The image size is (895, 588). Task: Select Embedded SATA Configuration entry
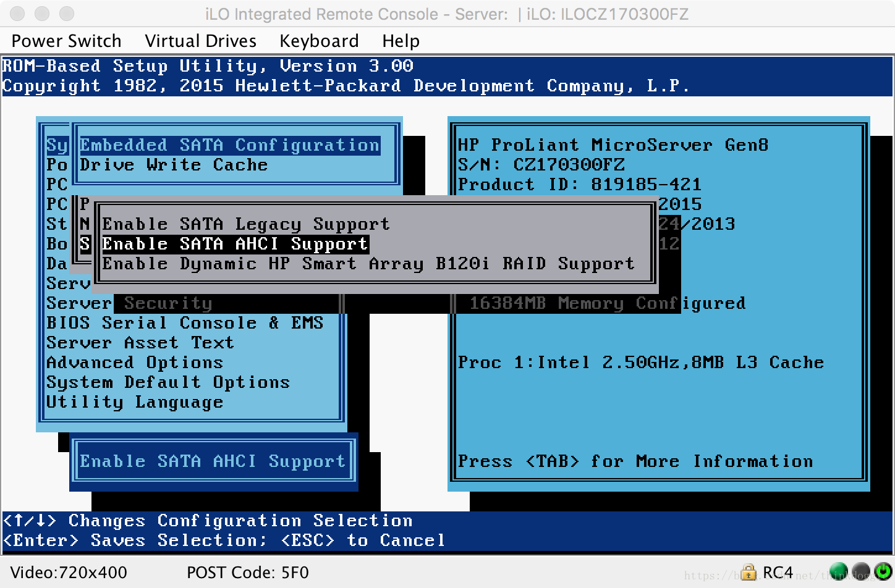coord(230,145)
